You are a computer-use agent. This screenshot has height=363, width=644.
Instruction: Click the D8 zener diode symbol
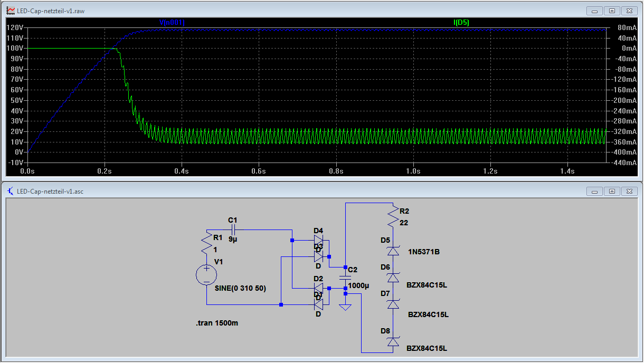(x=392, y=342)
